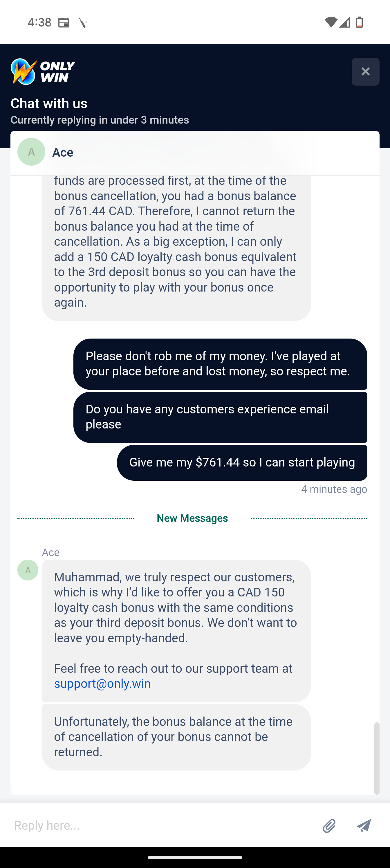Screen dimensions: 390x868
Task: Open the support@only.win email link
Action: click(102, 684)
